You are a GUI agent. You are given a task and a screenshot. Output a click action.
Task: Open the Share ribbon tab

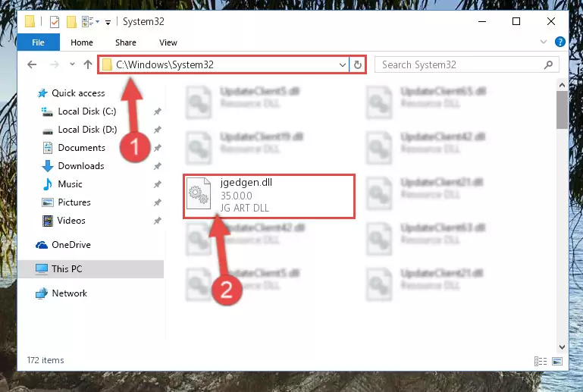pos(126,42)
